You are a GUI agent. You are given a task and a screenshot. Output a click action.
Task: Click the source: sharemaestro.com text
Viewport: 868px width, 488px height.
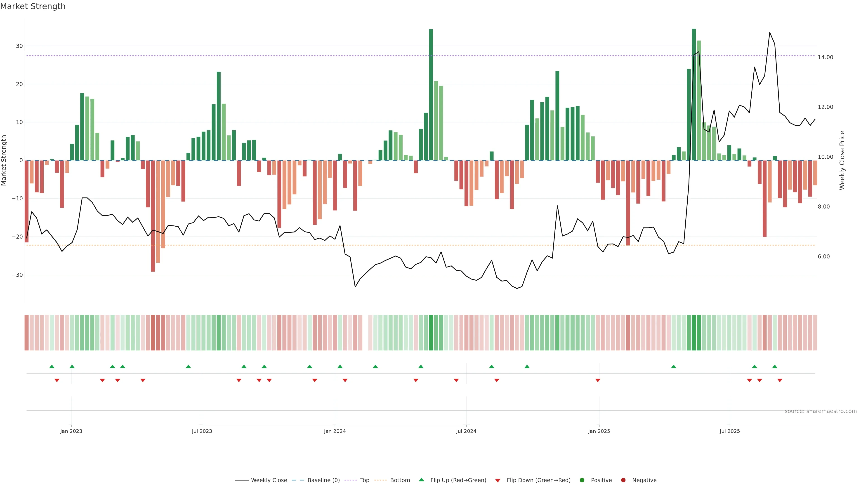click(x=821, y=411)
